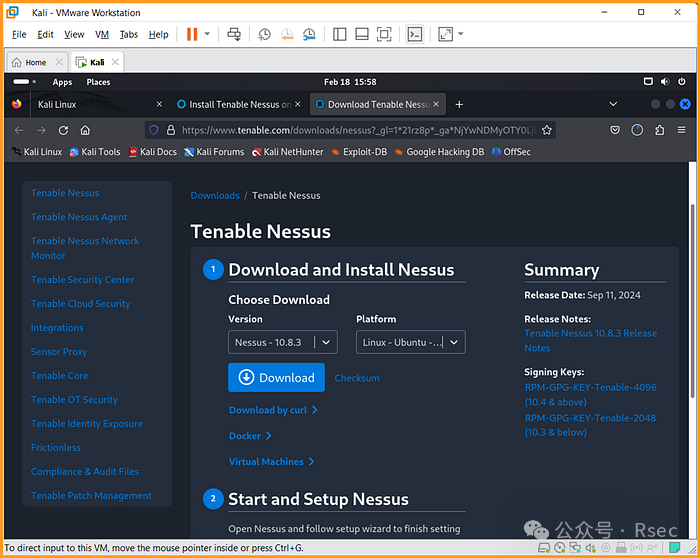
Task: Open Tenable Nessus 10.8.3 Release Notes
Action: (x=590, y=341)
